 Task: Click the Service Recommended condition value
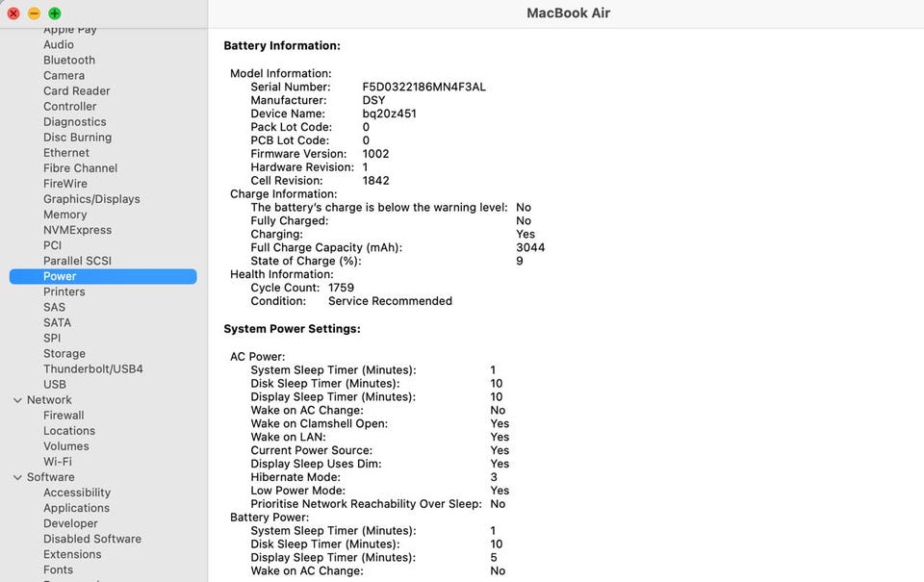[390, 301]
